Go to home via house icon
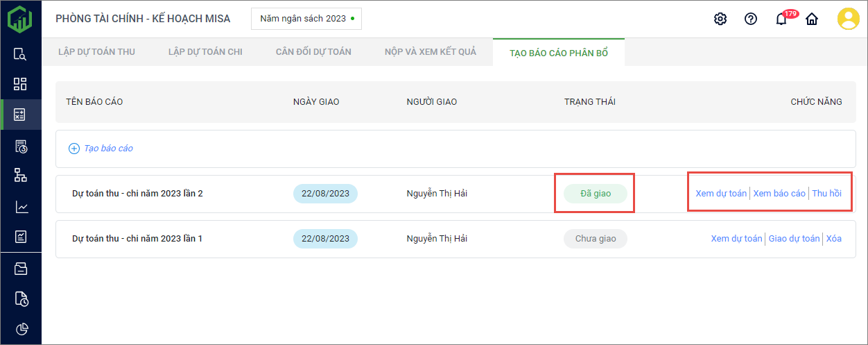 click(812, 19)
